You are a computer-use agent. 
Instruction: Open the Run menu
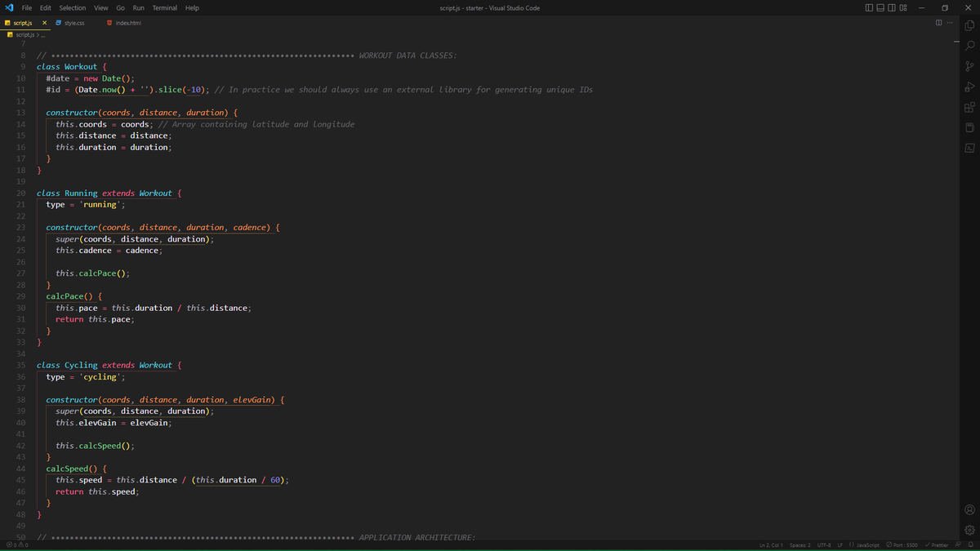pos(139,7)
